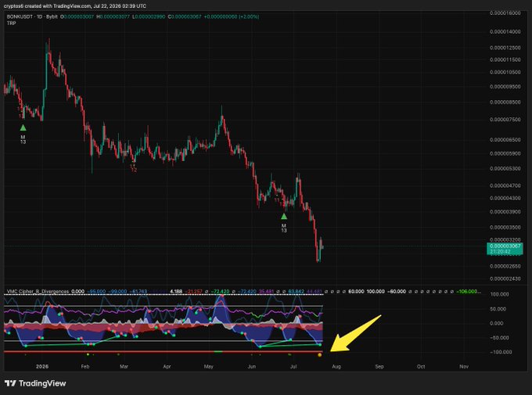Click the open price value in the legend

(x=79, y=16)
